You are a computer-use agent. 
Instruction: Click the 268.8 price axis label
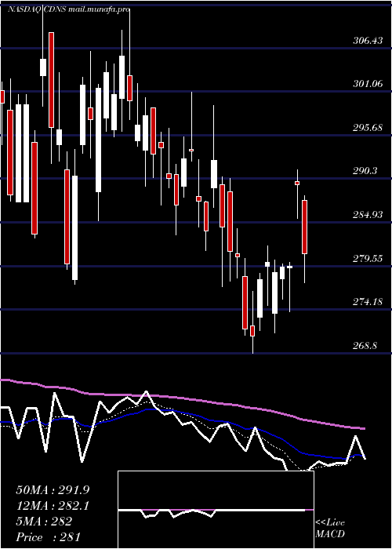tap(365, 346)
